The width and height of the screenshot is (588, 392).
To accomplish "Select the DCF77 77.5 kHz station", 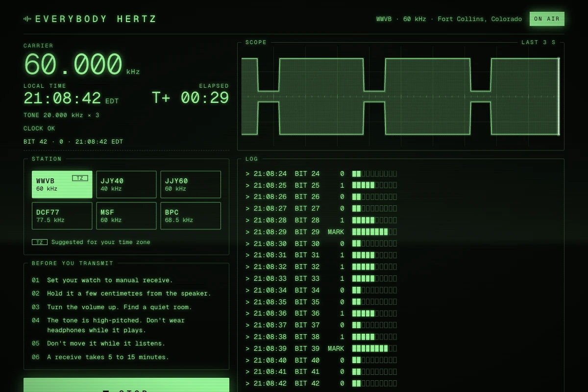I will pyautogui.click(x=62, y=216).
